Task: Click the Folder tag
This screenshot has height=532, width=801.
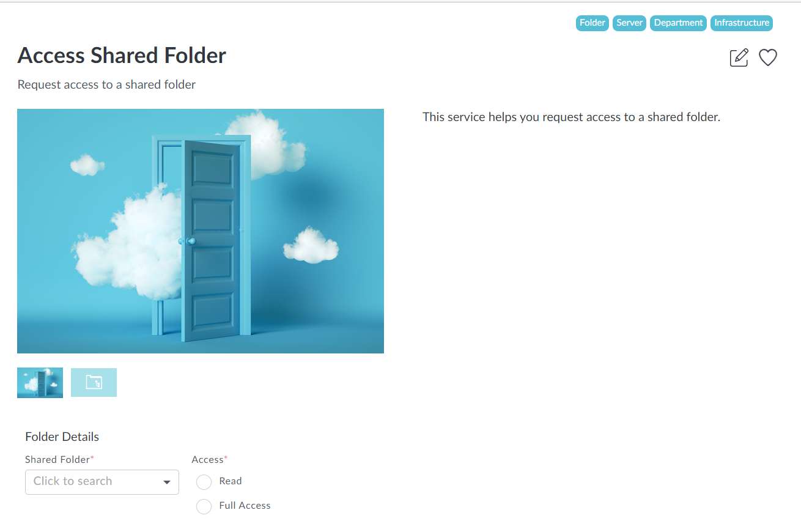Action: tap(592, 23)
